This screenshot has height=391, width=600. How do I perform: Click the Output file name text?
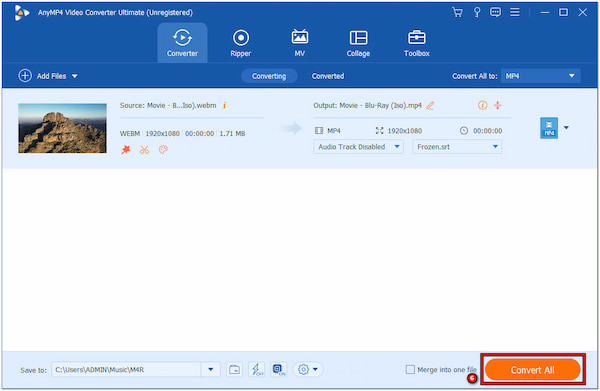coord(367,105)
